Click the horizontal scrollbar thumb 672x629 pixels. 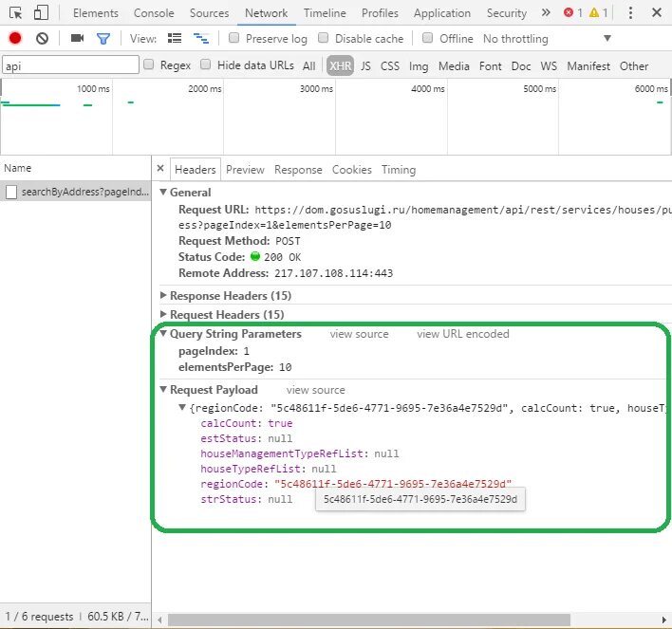pyautogui.click(x=368, y=620)
